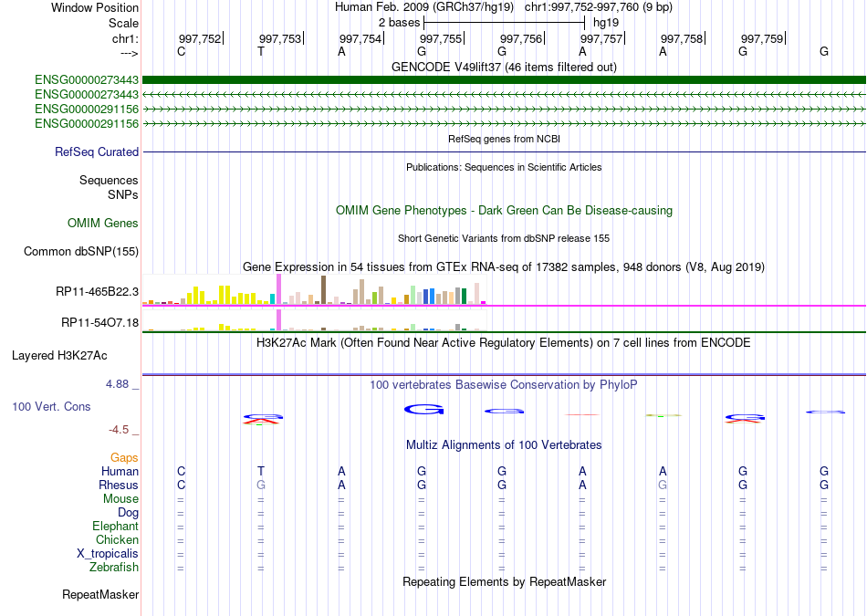Click the 997,757 ruler coordinate
867x616 pixels.
click(x=601, y=38)
